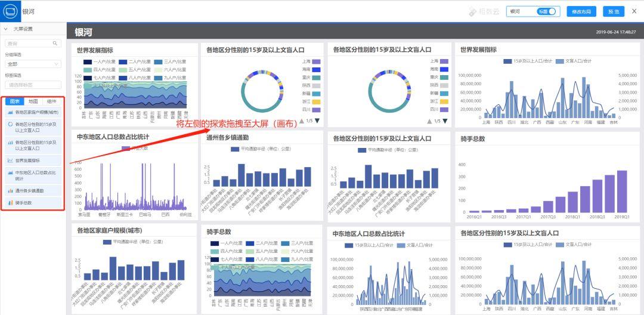Screen dimensions: 644x315
Task: Click donut icon beside first 各地区分性别的15岁 list item
Action: (10, 123)
